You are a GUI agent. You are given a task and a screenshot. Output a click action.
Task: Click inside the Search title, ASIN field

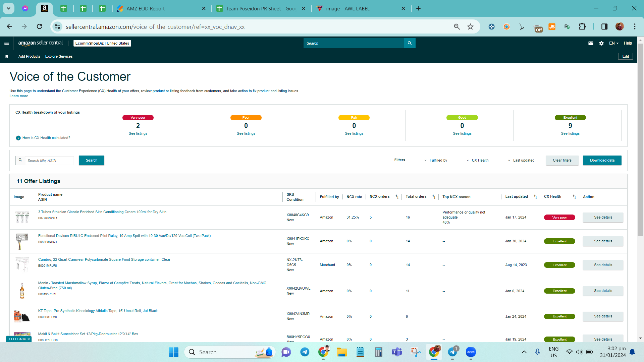point(49,161)
